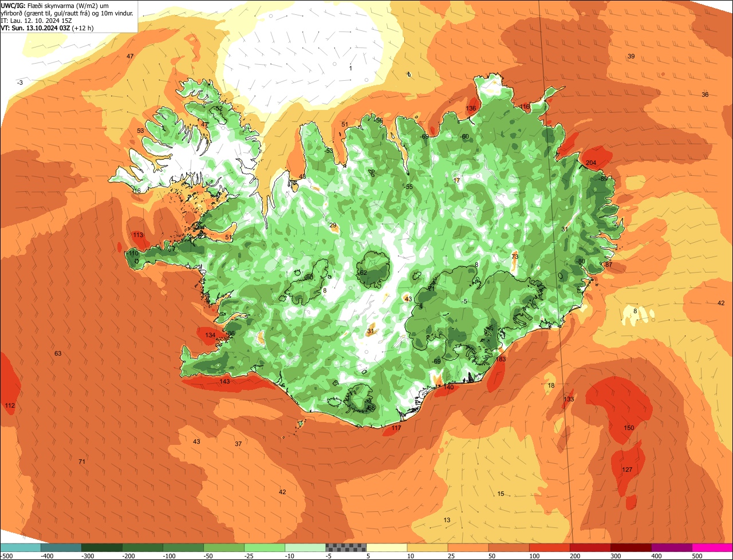Viewport: 733px width, 560px height.
Task: Click the '-80' value in the southeast highlands
Action: (x=581, y=261)
